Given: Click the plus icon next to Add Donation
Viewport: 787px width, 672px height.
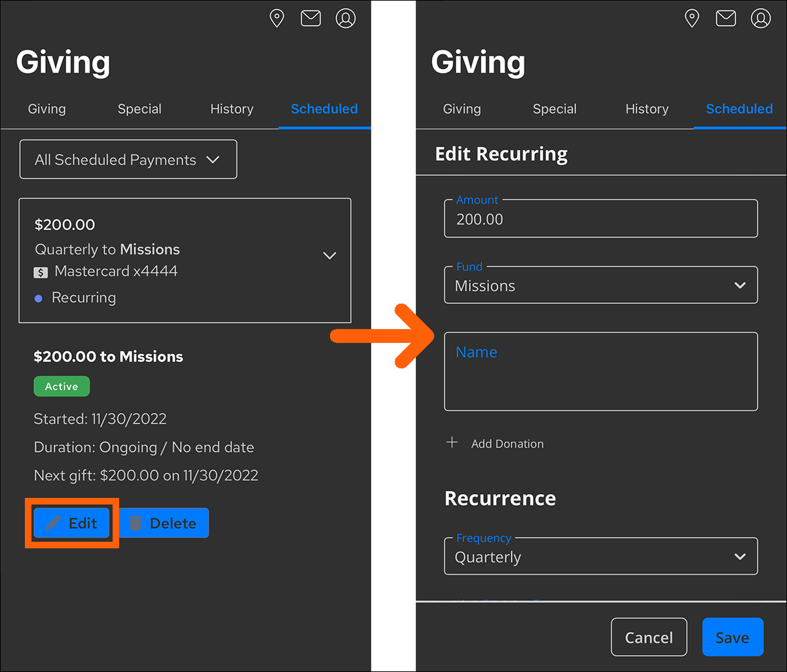Looking at the screenshot, I should click(x=452, y=443).
